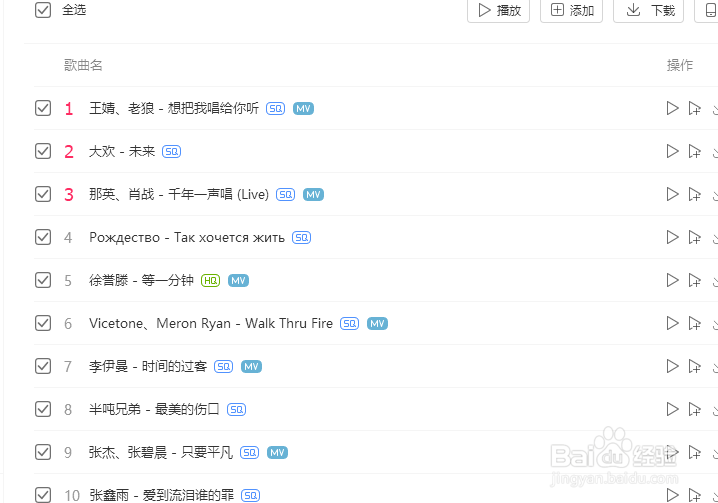This screenshot has height=503, width=718.
Task: Open MV for 只要平凡
Action: click(x=277, y=453)
